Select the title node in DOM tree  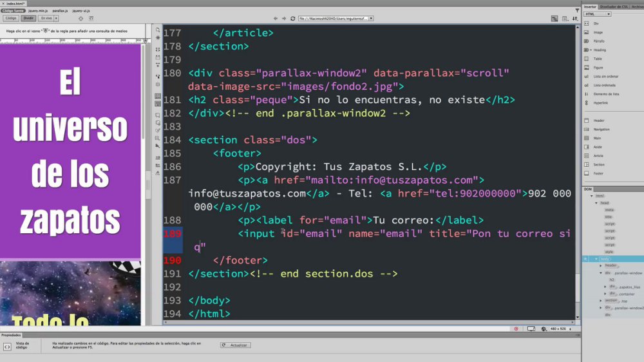(x=609, y=217)
